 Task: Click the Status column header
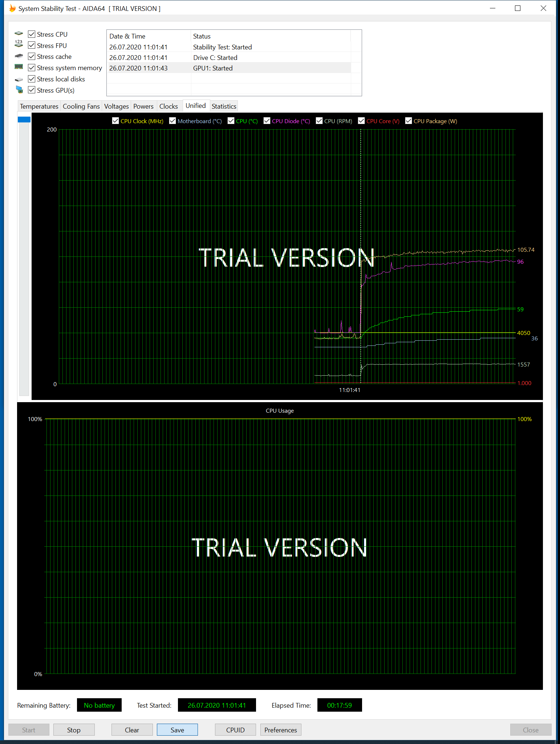(271, 36)
